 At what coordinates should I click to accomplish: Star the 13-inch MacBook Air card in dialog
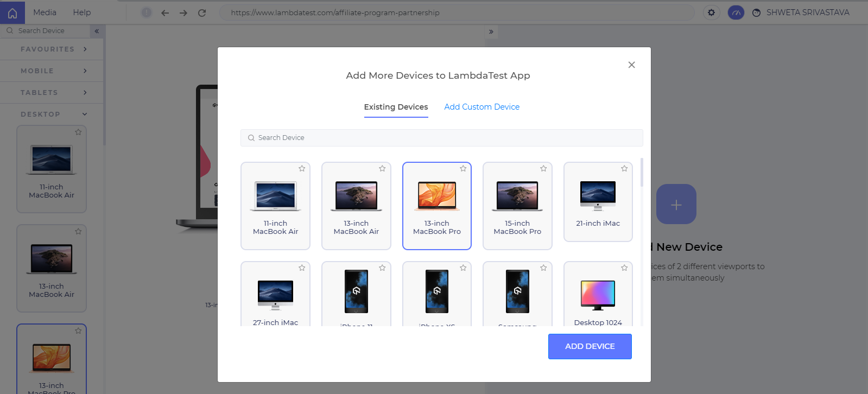point(382,169)
